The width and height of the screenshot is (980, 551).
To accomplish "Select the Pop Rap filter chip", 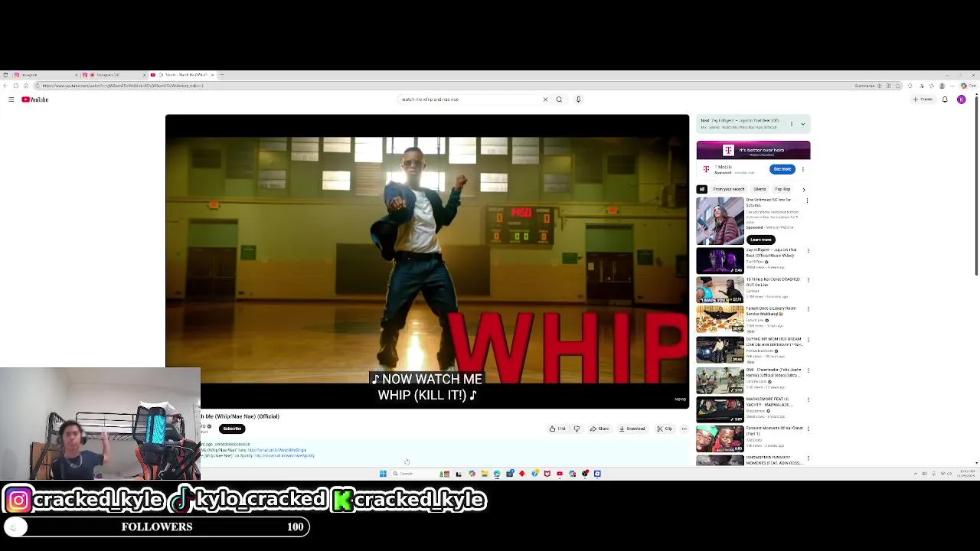I will [x=782, y=189].
